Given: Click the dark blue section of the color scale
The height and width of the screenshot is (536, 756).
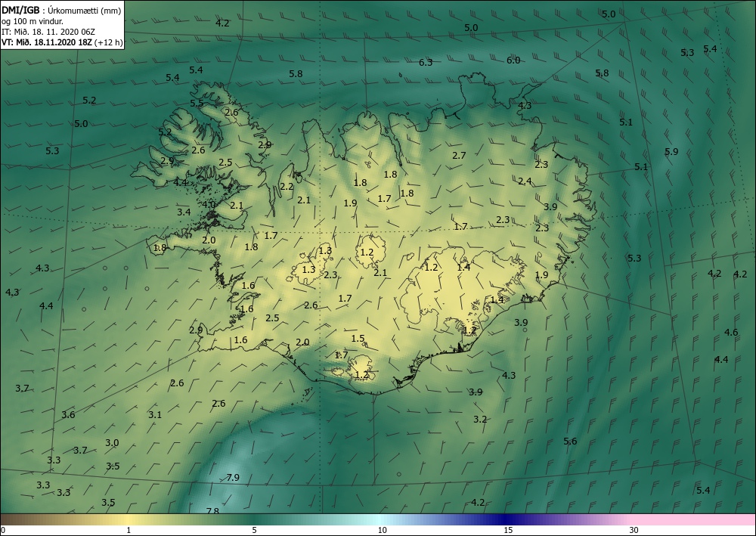Looking at the screenshot, I should (507, 519).
